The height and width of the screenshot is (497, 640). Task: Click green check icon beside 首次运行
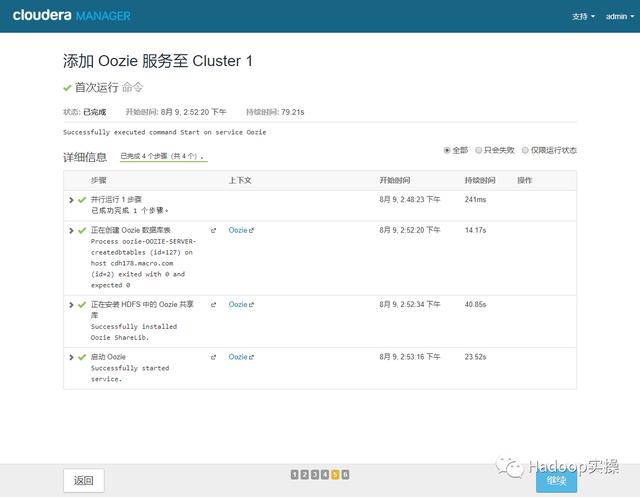tap(67, 88)
